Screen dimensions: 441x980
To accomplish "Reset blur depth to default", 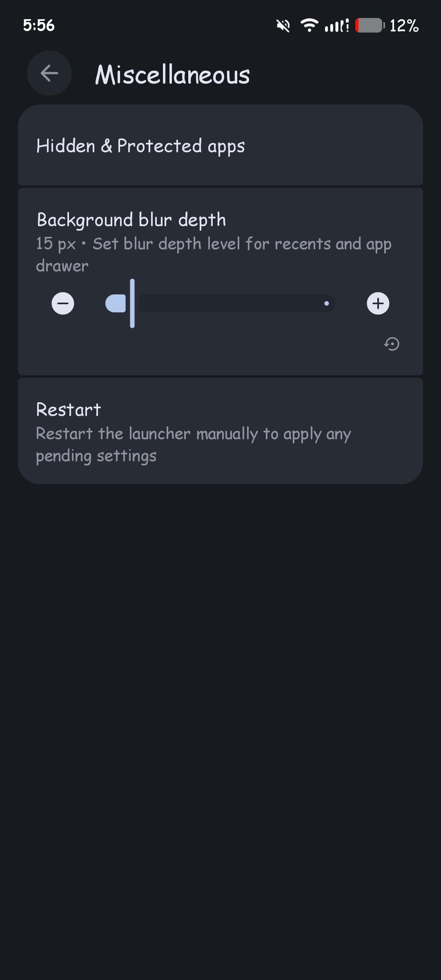I will click(392, 344).
